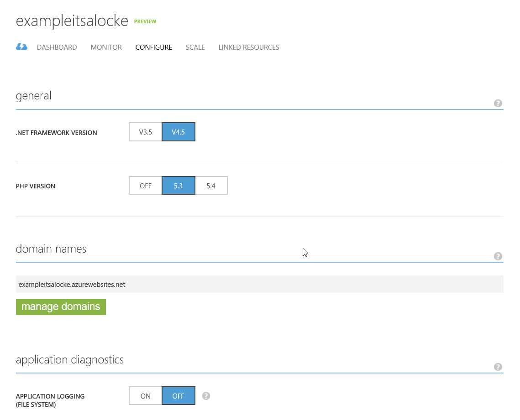Switch to the DASHBOARD tab
The width and height of the screenshot is (520, 420).
pos(57,47)
